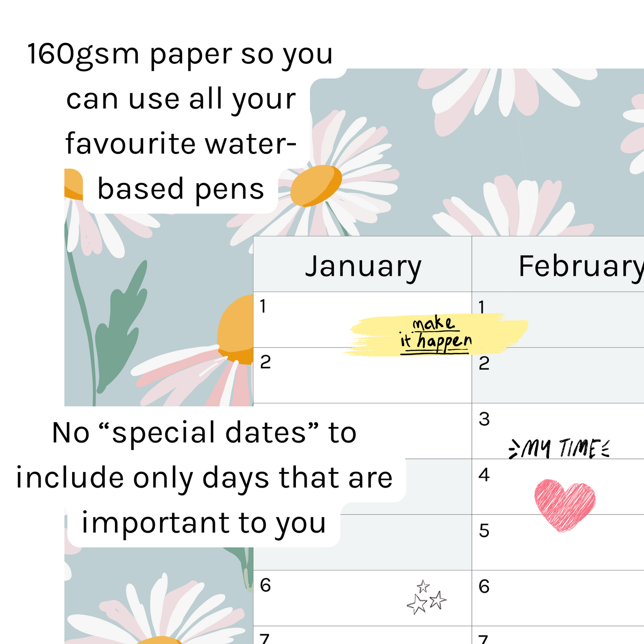Click the February 6 date cell

click(x=558, y=598)
